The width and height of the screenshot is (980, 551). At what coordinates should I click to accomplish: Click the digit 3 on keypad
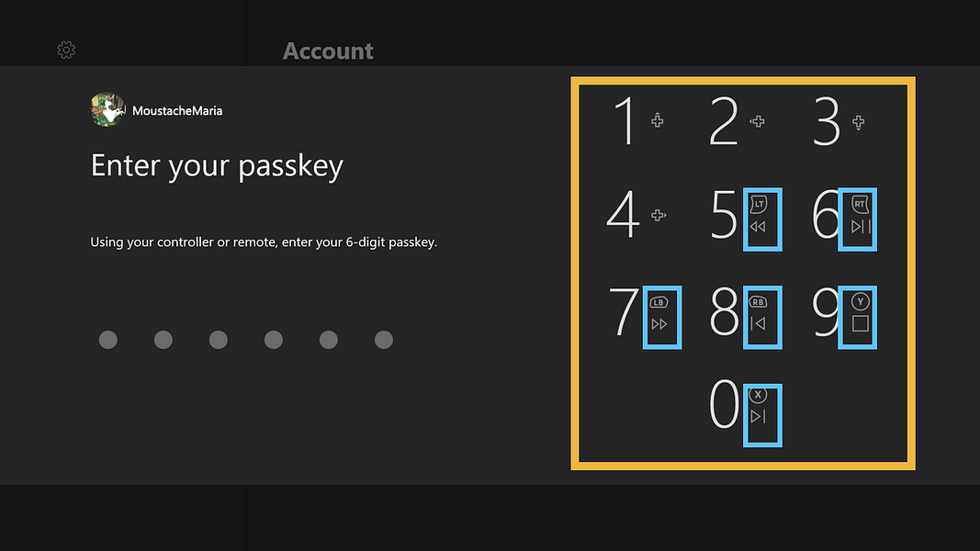pyautogui.click(x=827, y=121)
